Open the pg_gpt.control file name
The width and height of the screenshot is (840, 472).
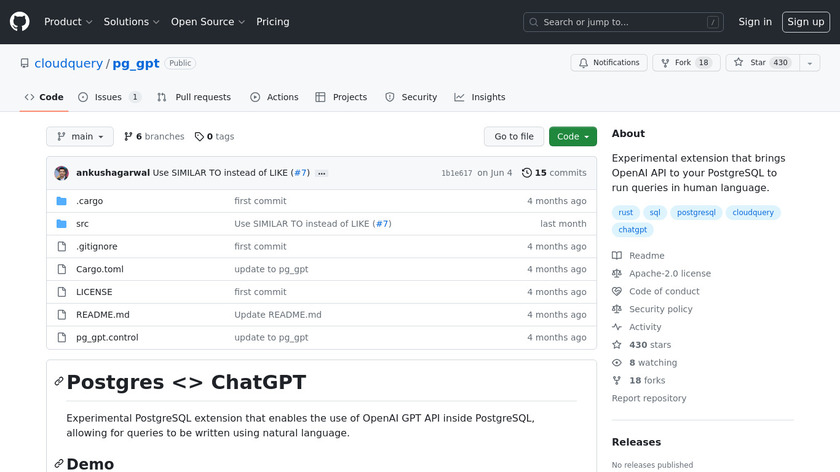pyautogui.click(x=107, y=338)
